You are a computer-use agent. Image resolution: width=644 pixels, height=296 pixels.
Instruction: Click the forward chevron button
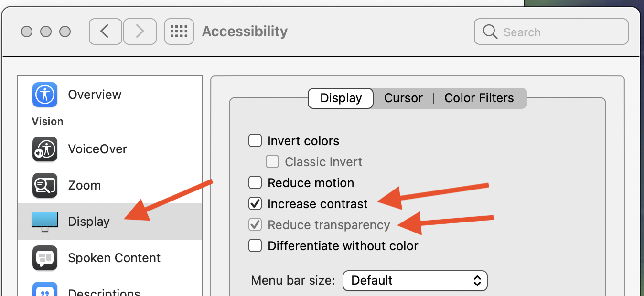click(140, 32)
